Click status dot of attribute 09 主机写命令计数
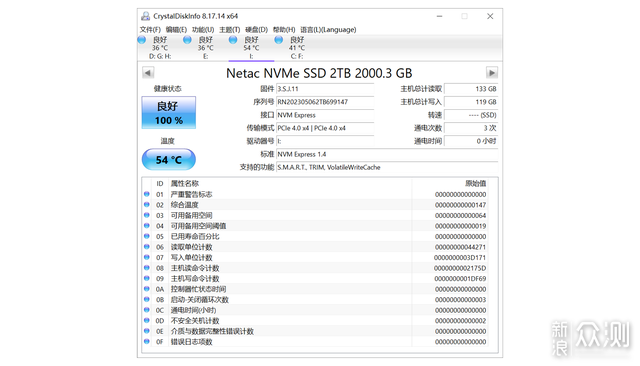 coord(147,278)
